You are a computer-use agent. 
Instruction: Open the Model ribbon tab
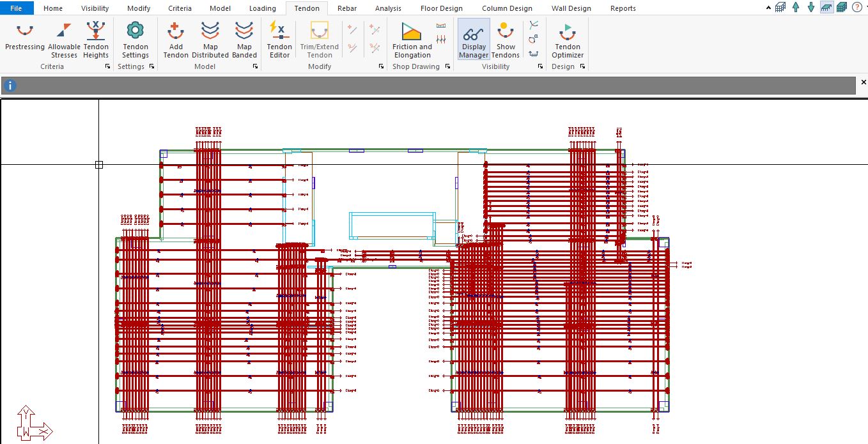pyautogui.click(x=221, y=8)
